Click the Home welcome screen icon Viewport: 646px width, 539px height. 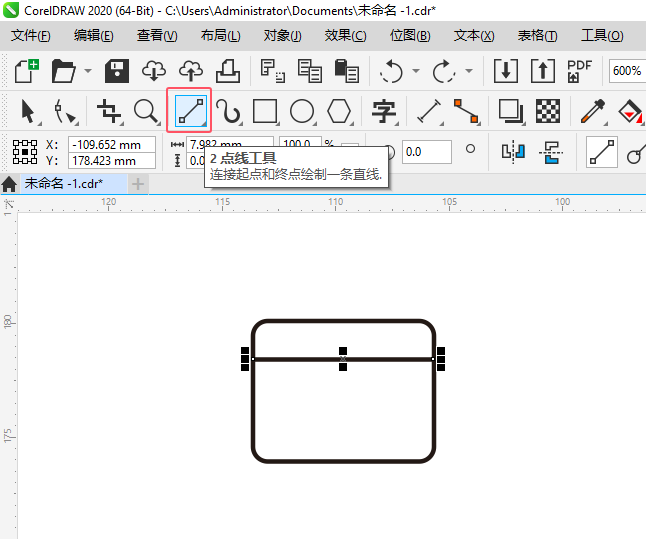[9, 184]
